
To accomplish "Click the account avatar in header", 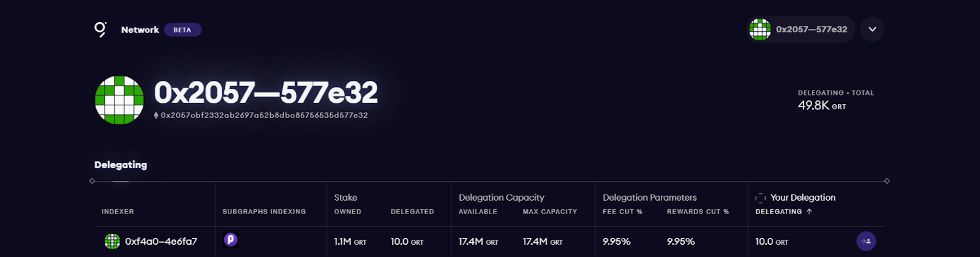I will click(x=760, y=29).
